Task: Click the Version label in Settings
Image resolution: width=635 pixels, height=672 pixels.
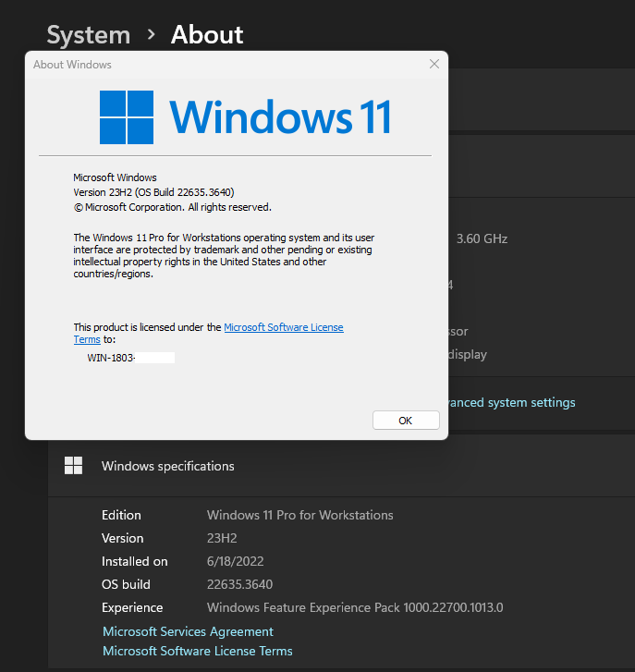Action: pos(123,538)
